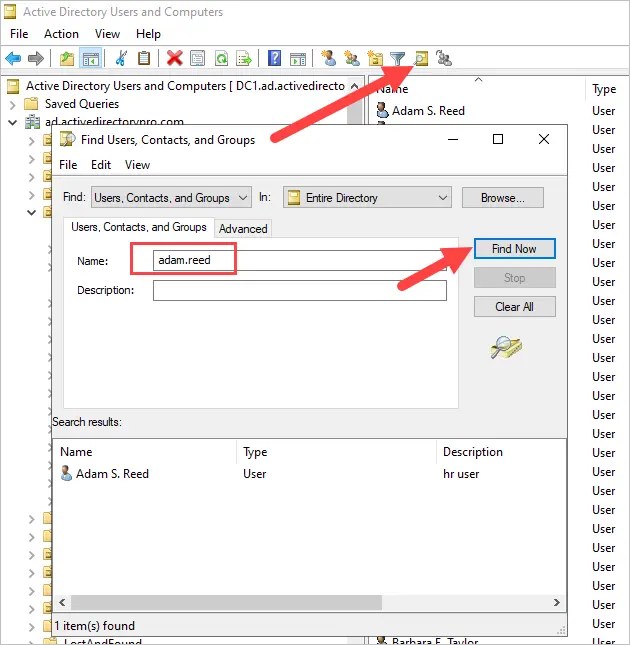The width and height of the screenshot is (630, 645).
Task: Open Help with the blue question-mark icon
Action: [274, 58]
